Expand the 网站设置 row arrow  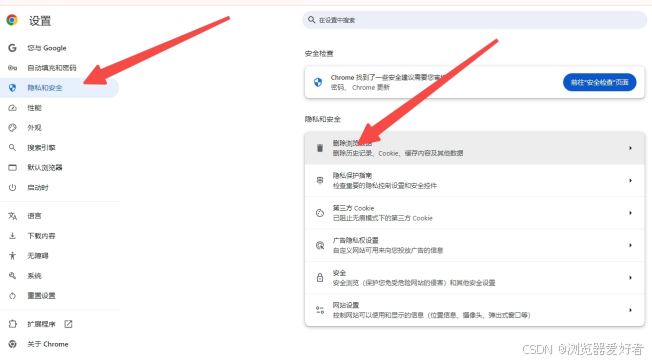point(630,310)
